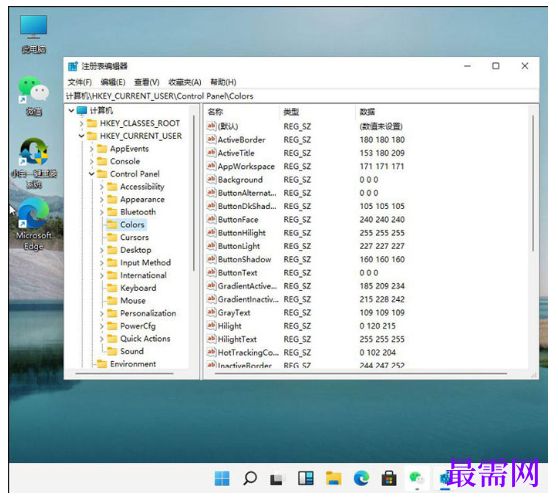Expand HKEY_CLASSES_ROOT node
The width and height of the screenshot is (558, 504).
tap(81, 124)
